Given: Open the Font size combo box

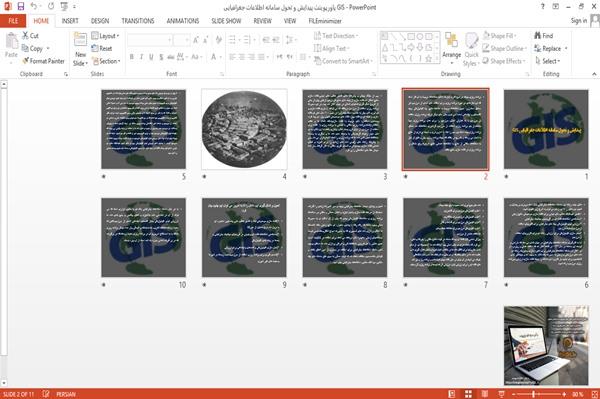Looking at the screenshot, I should [x=181, y=40].
